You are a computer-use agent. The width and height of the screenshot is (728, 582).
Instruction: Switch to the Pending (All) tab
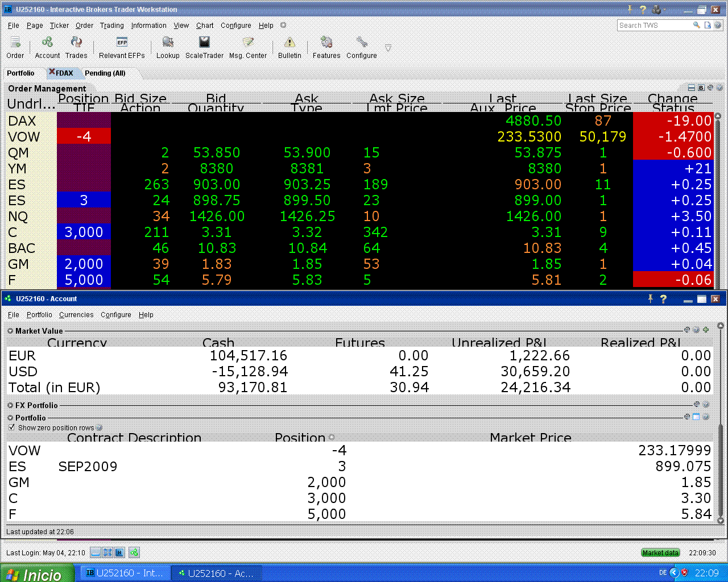point(105,73)
